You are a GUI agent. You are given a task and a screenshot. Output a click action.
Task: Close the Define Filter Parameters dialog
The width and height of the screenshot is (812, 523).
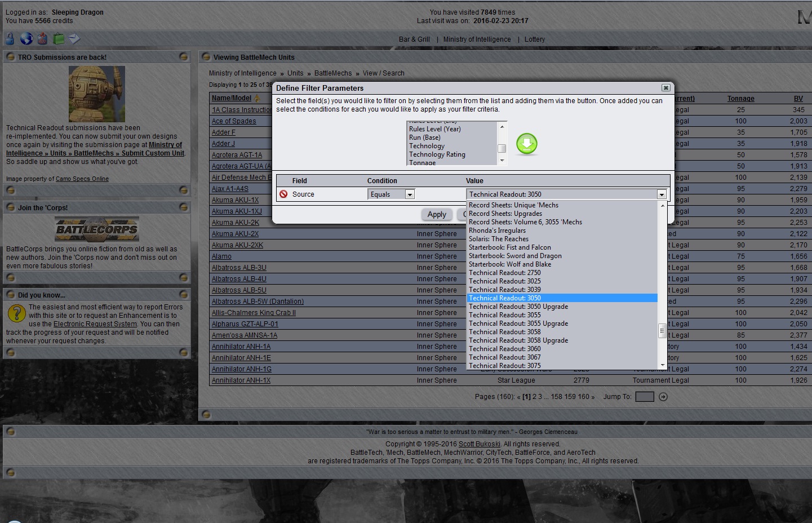[x=665, y=88]
